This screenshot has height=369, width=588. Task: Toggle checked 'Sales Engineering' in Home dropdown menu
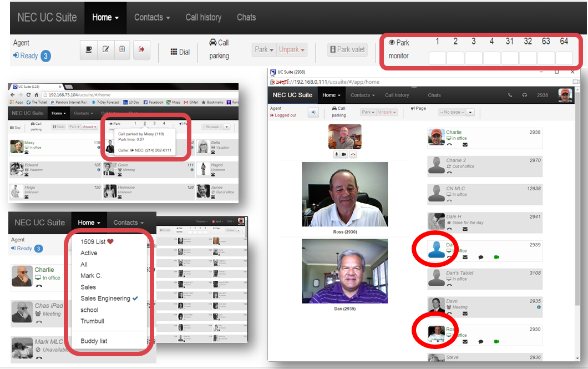tap(109, 299)
